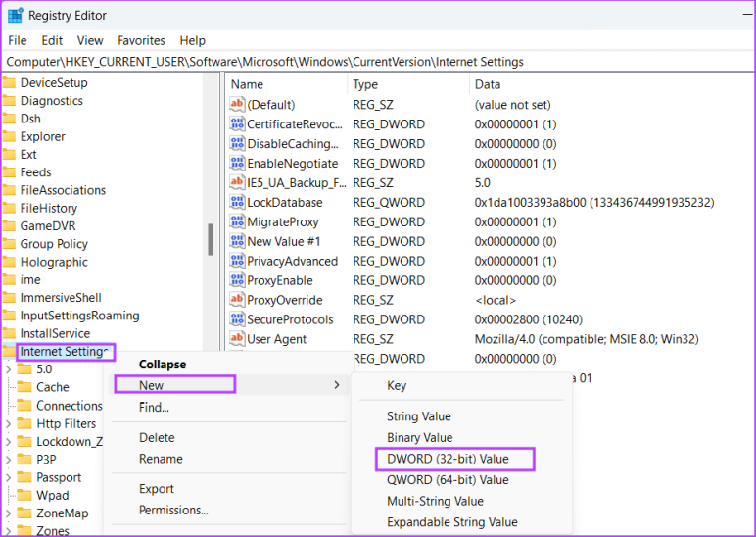Click the string icon beside User Agent
This screenshot has width=756, height=537.
click(237, 339)
